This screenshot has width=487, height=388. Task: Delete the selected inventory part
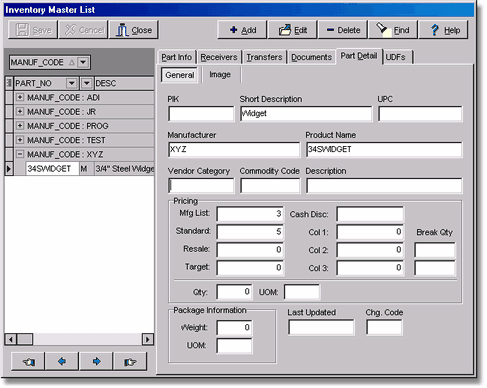point(343,30)
